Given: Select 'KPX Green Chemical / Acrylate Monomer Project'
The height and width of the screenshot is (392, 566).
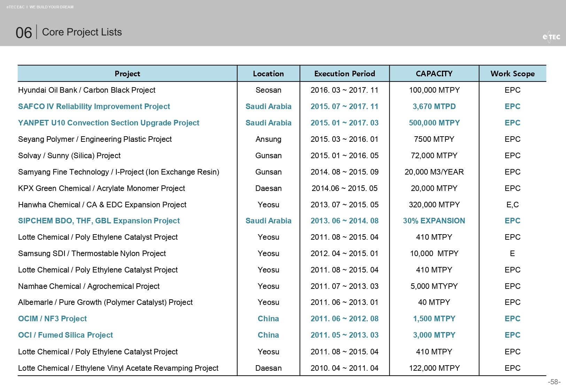Looking at the screenshot, I should pos(101,188).
